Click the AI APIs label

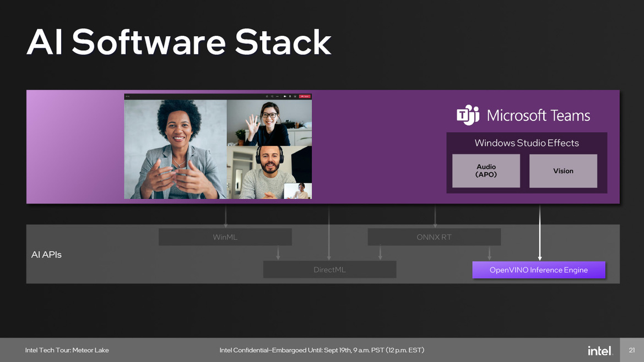tap(46, 255)
